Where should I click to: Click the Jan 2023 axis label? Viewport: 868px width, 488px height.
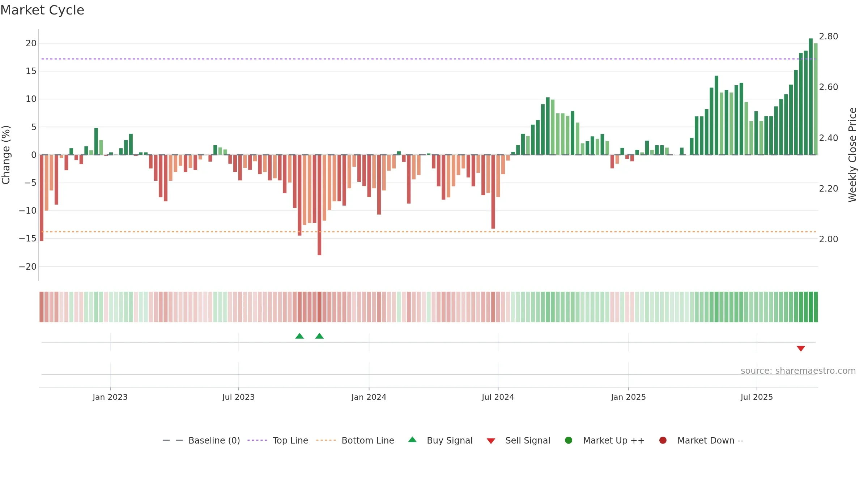110,397
